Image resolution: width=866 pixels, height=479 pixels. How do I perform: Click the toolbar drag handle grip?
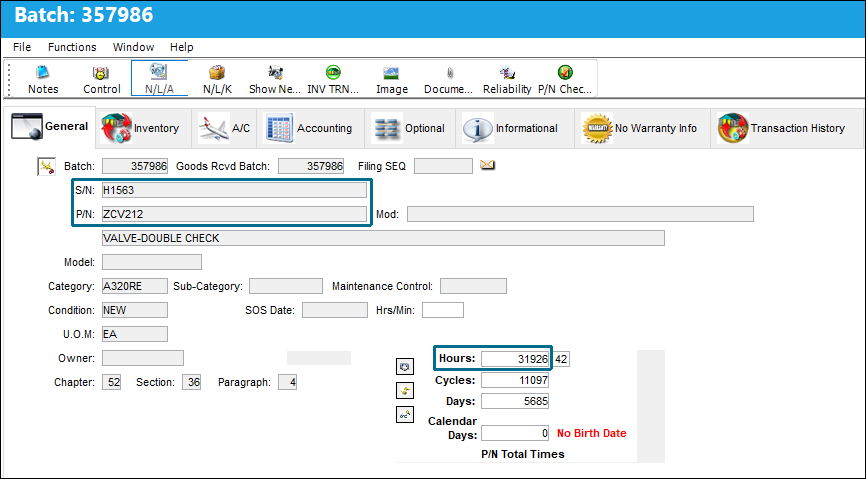[9, 79]
